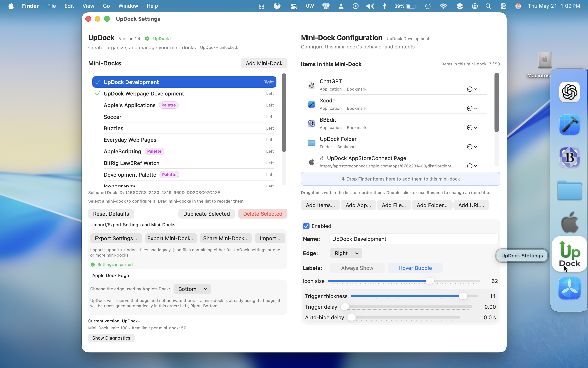Toggle the checkmark on UpDock Development
588x368 pixels.
tap(97, 82)
